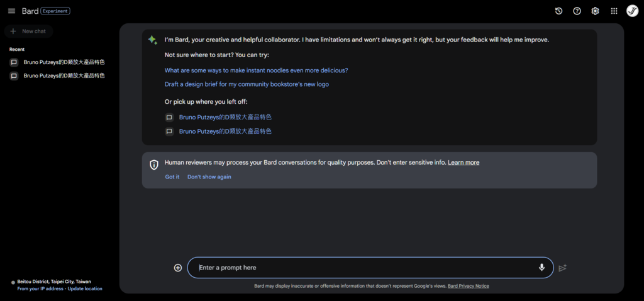
Task: Click the microphone voice input icon
Action: [541, 268]
